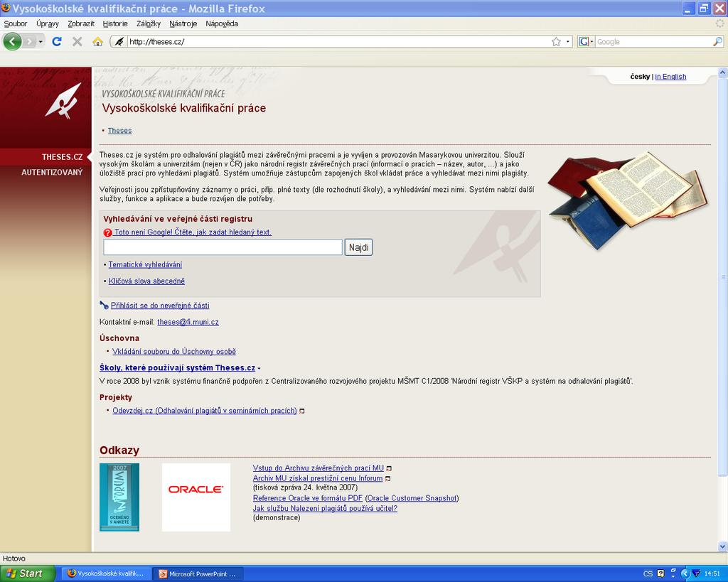Click the system tray help question icon
The image size is (728, 582).
click(661, 573)
